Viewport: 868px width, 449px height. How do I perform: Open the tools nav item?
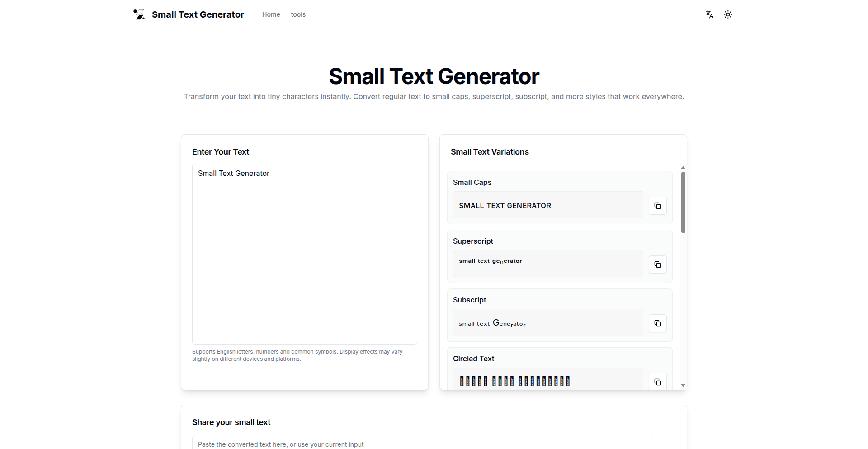(x=298, y=14)
